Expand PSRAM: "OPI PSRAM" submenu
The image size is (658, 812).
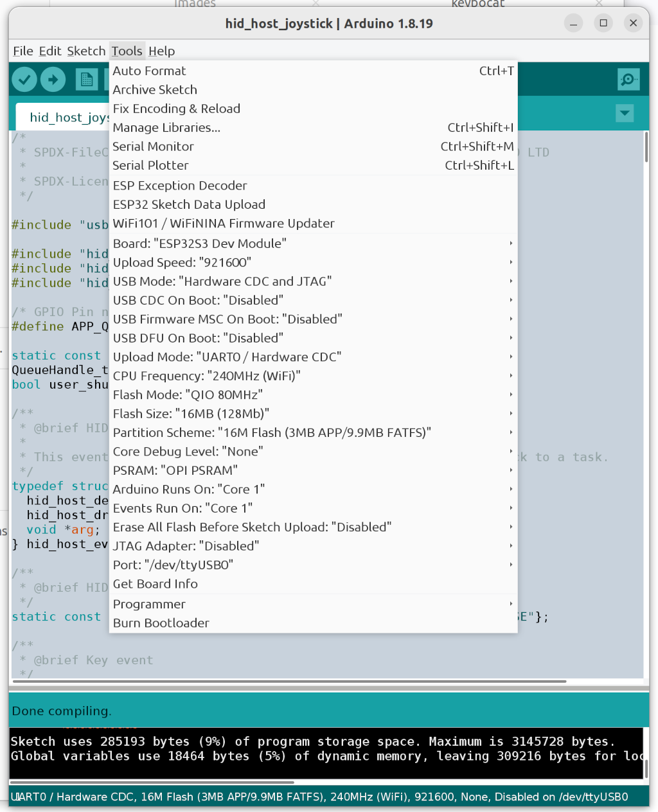(x=314, y=470)
